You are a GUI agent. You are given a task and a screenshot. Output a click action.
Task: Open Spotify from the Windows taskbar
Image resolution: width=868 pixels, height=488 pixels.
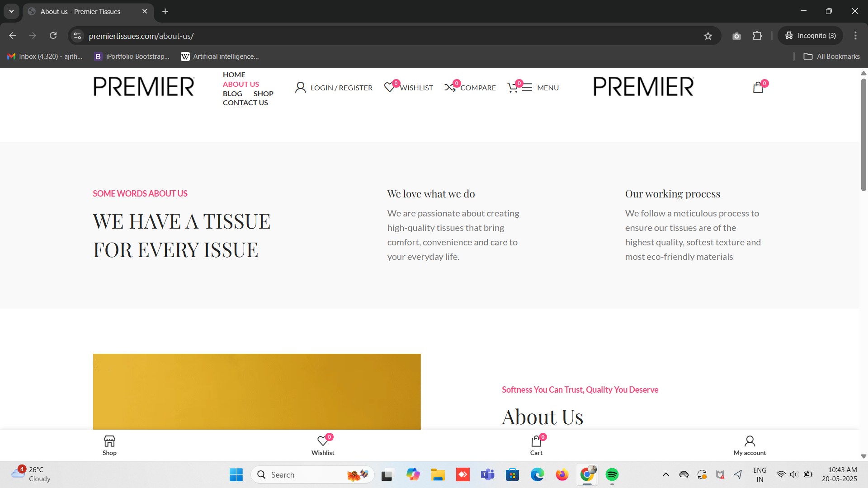pyautogui.click(x=612, y=474)
